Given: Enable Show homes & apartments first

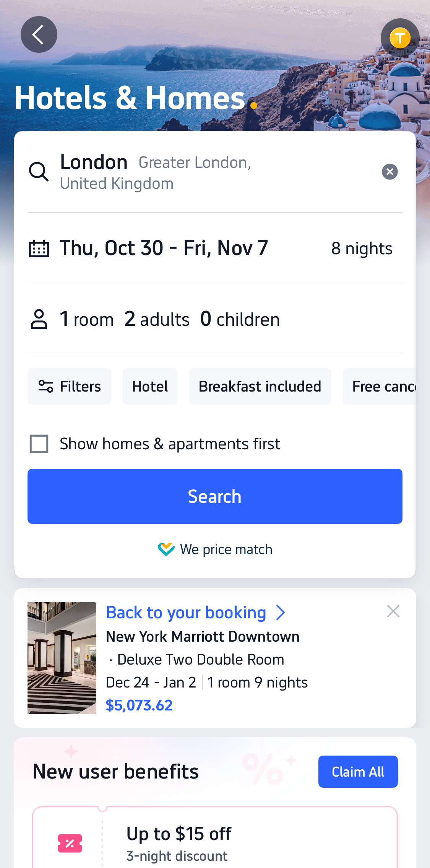Looking at the screenshot, I should click(x=39, y=444).
